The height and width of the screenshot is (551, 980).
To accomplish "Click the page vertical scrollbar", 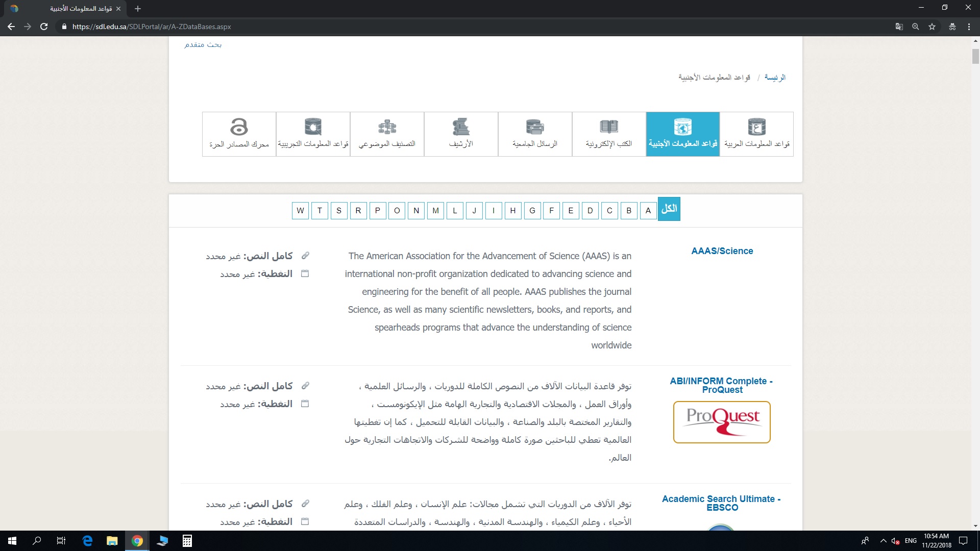I will point(975,56).
